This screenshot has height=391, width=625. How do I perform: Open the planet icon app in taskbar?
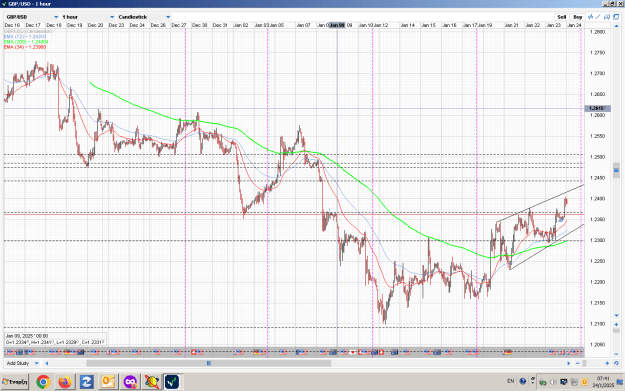click(151, 382)
